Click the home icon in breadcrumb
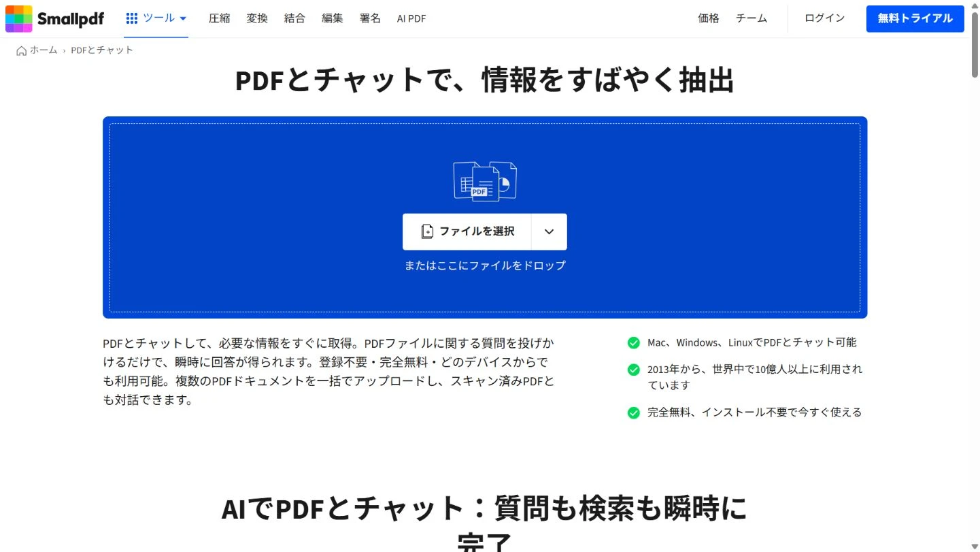The image size is (980, 552). click(22, 50)
